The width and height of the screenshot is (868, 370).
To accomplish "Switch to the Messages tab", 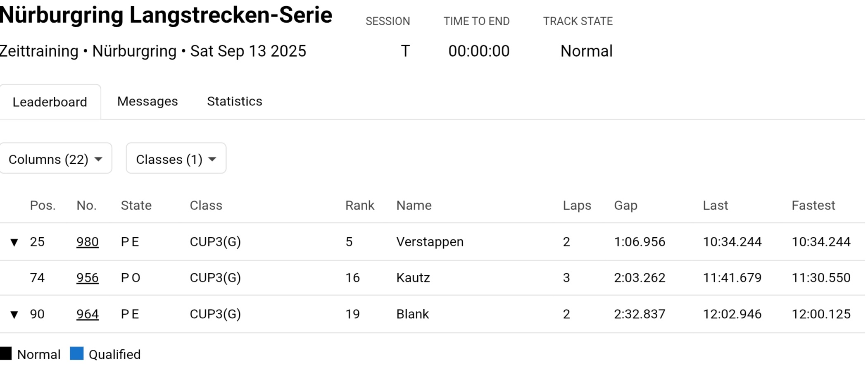I will [x=147, y=101].
